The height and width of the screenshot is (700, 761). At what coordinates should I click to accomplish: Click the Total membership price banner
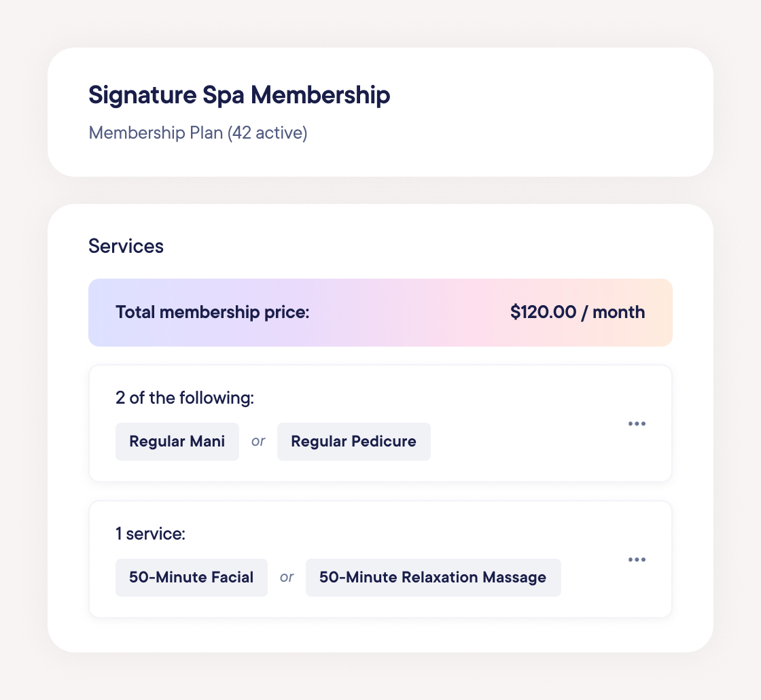click(380, 312)
